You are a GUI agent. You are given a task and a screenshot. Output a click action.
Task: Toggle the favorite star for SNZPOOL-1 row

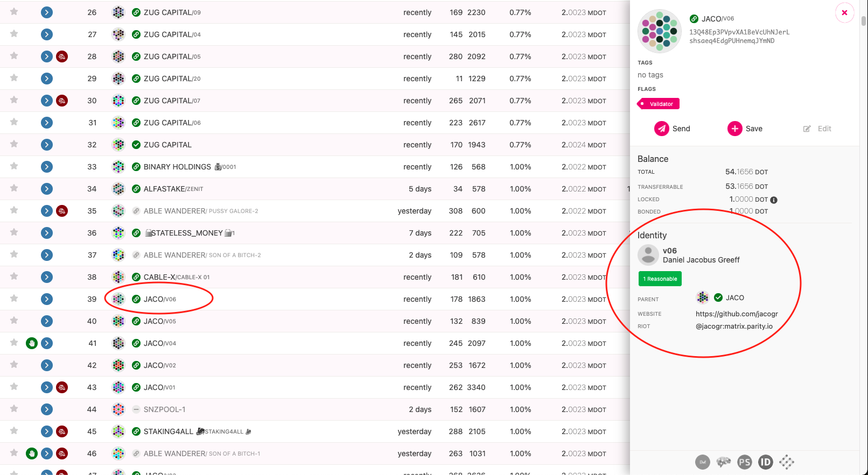pos(14,409)
